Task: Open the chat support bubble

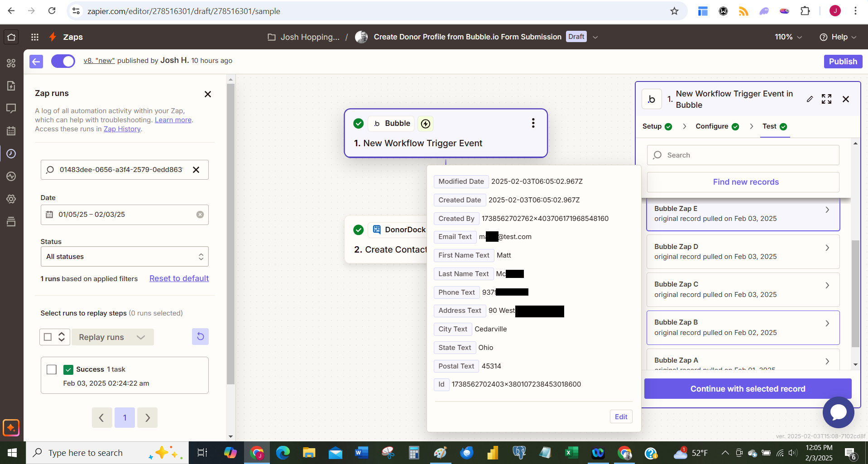Action: [x=838, y=412]
